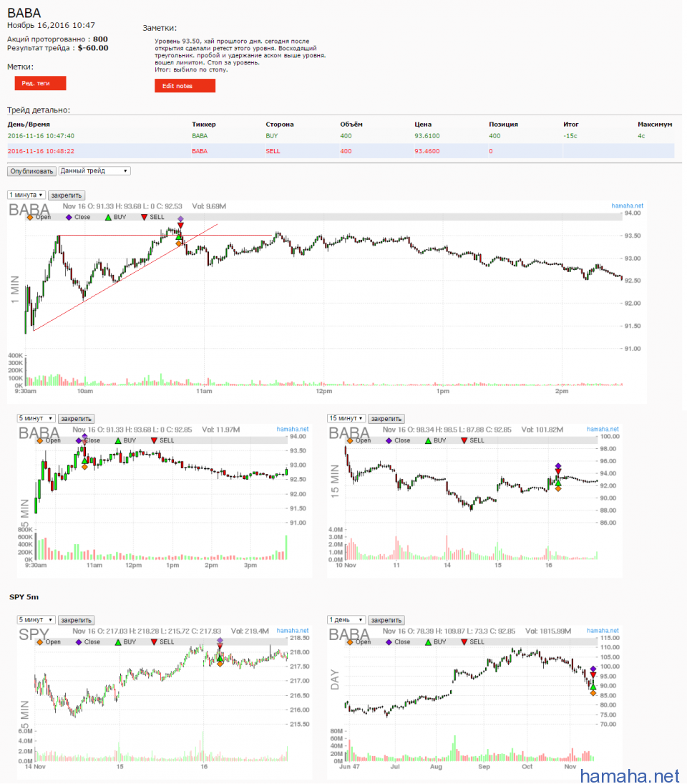Click green BUY triangle in BABA 5 MIN legend

pyautogui.click(x=118, y=441)
